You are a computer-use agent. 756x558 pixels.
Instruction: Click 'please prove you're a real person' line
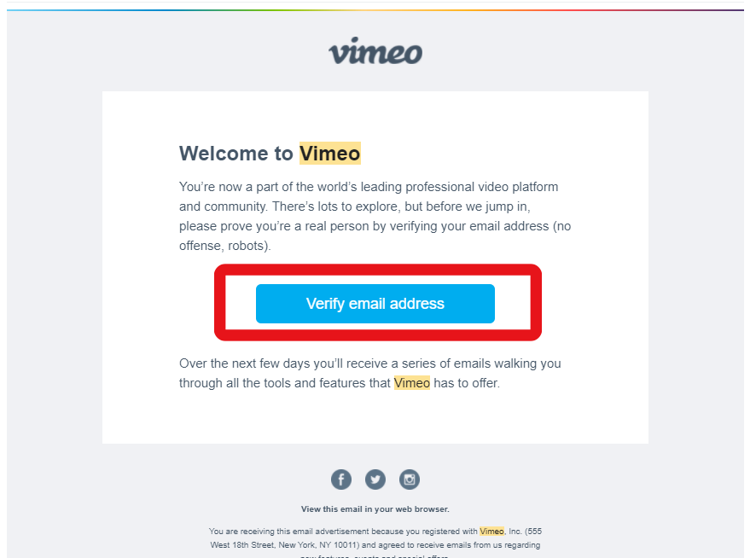coord(375,226)
